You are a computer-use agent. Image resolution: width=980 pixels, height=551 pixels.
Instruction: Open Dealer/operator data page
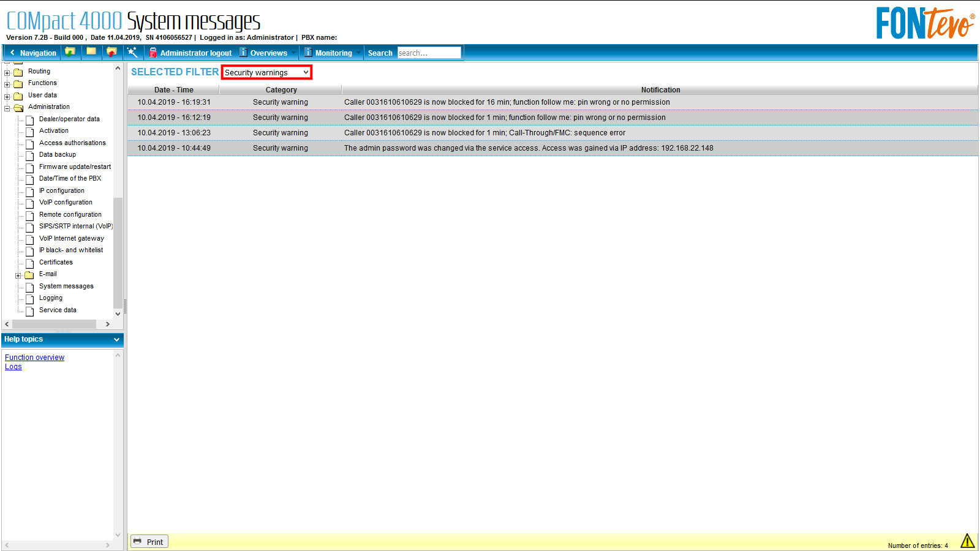coord(69,119)
